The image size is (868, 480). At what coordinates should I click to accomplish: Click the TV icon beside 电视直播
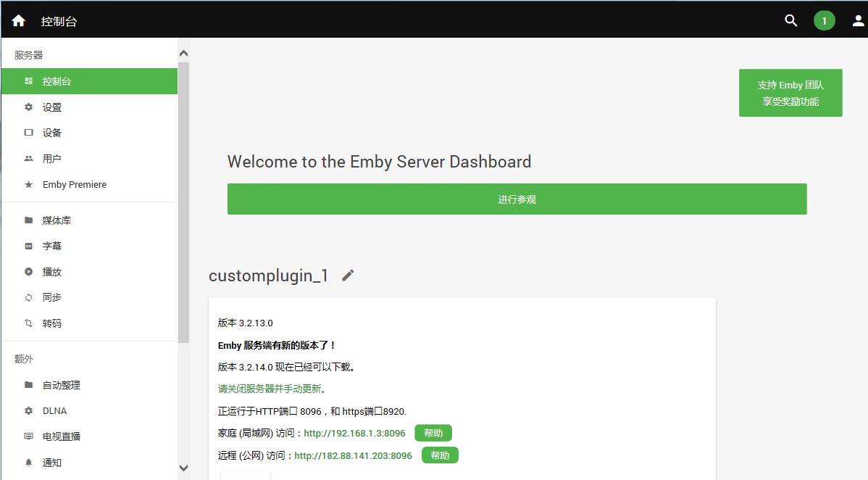pyautogui.click(x=29, y=436)
